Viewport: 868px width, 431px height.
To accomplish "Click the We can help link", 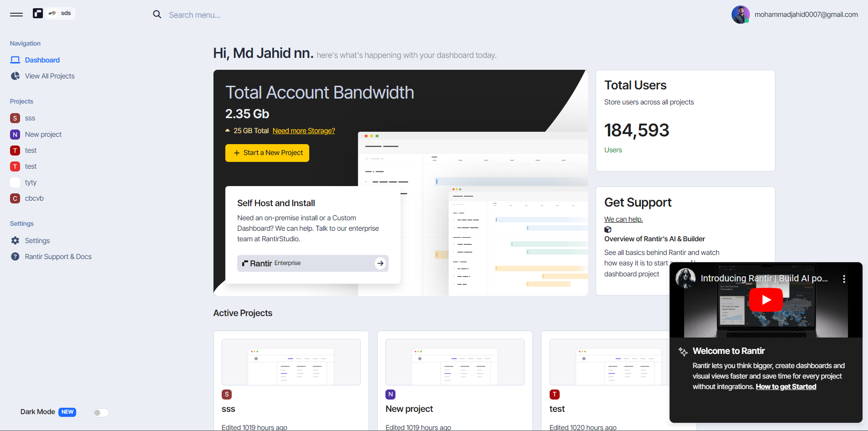I will pyautogui.click(x=624, y=219).
